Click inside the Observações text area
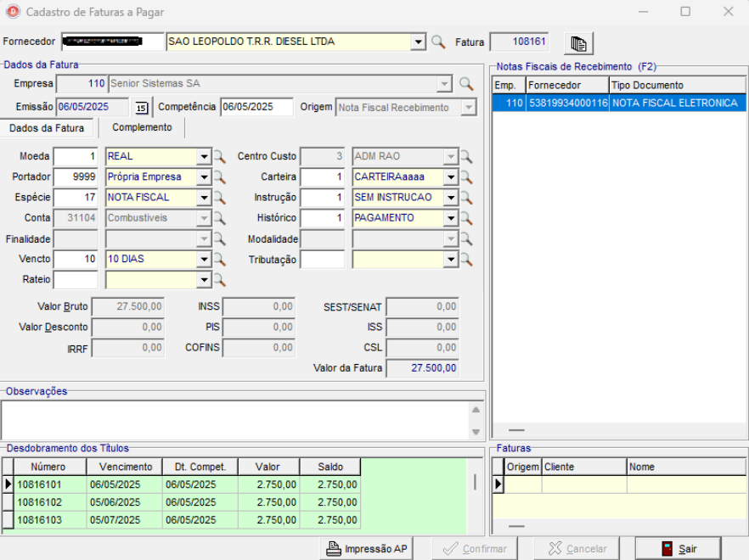The height and width of the screenshot is (560, 749). click(234, 419)
